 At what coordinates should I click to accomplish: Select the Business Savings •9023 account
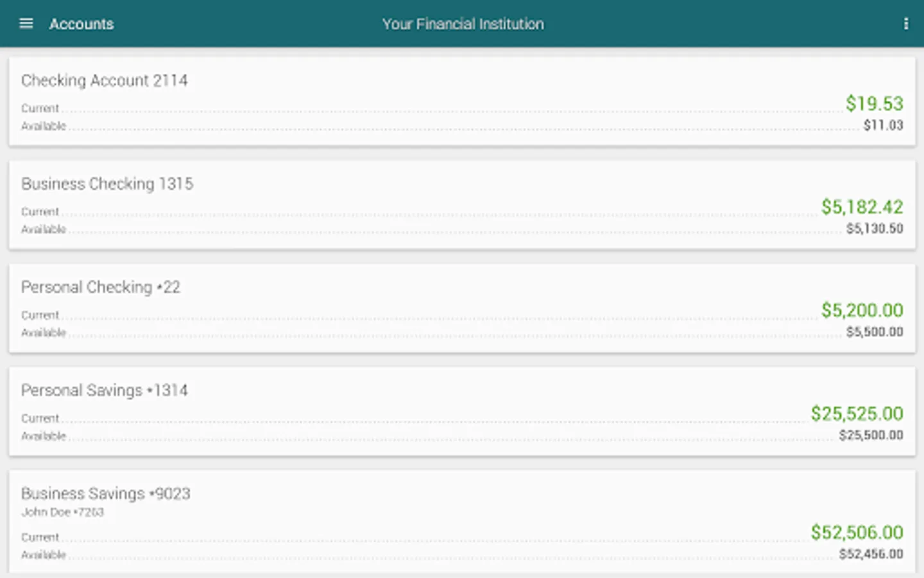[106, 493]
